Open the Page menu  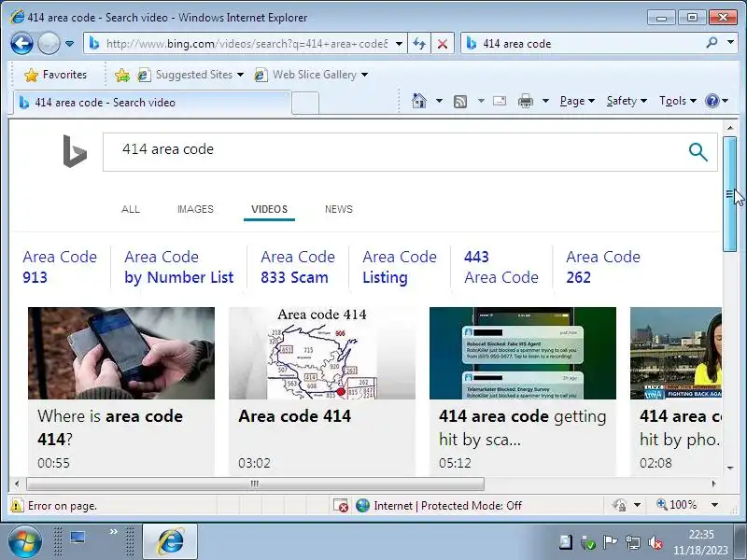coord(577,101)
